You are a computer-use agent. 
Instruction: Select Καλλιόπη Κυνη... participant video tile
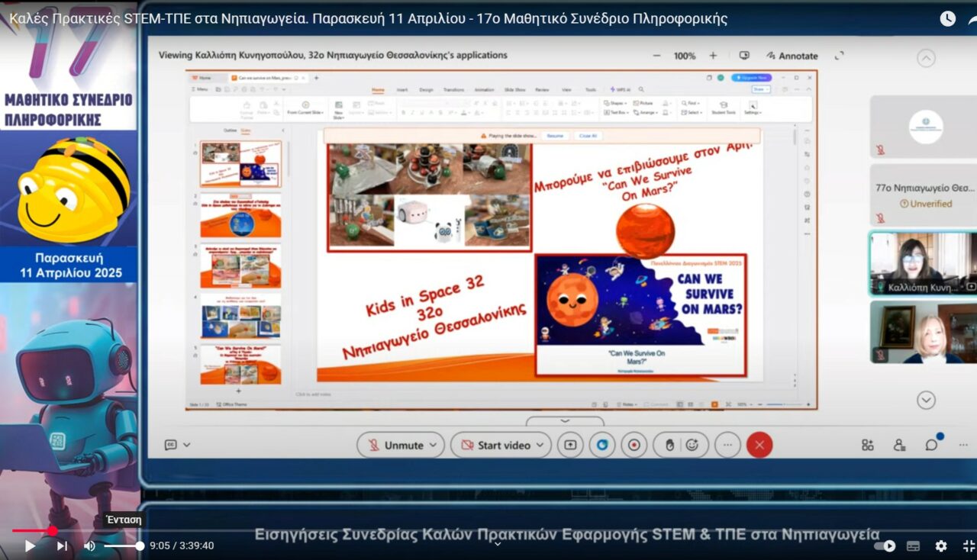click(x=924, y=264)
